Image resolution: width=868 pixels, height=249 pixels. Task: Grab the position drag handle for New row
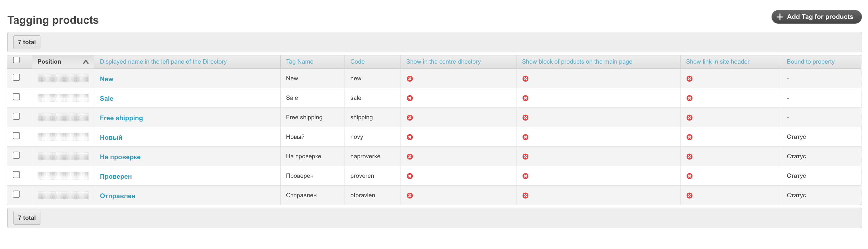(x=63, y=79)
